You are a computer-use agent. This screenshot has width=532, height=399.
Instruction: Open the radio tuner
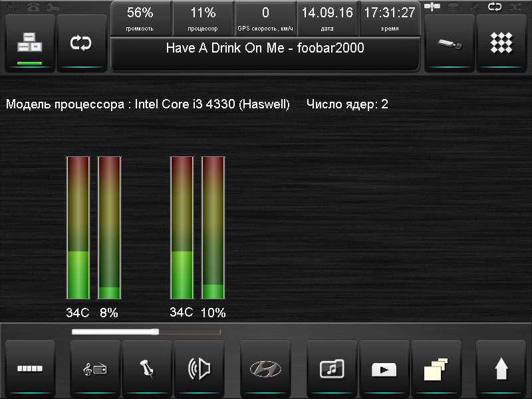[94, 368]
